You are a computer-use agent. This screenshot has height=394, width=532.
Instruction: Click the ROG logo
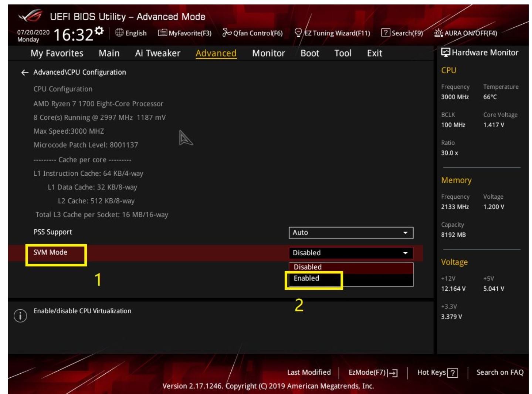[30, 16]
